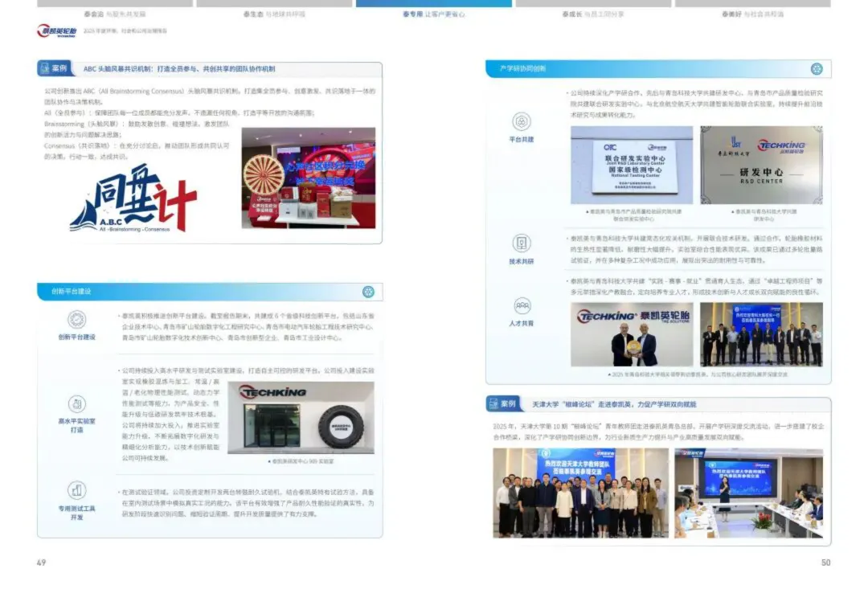The width and height of the screenshot is (868, 589).
Task: Open the group photo beside the handshake photo
Action: [761, 334]
